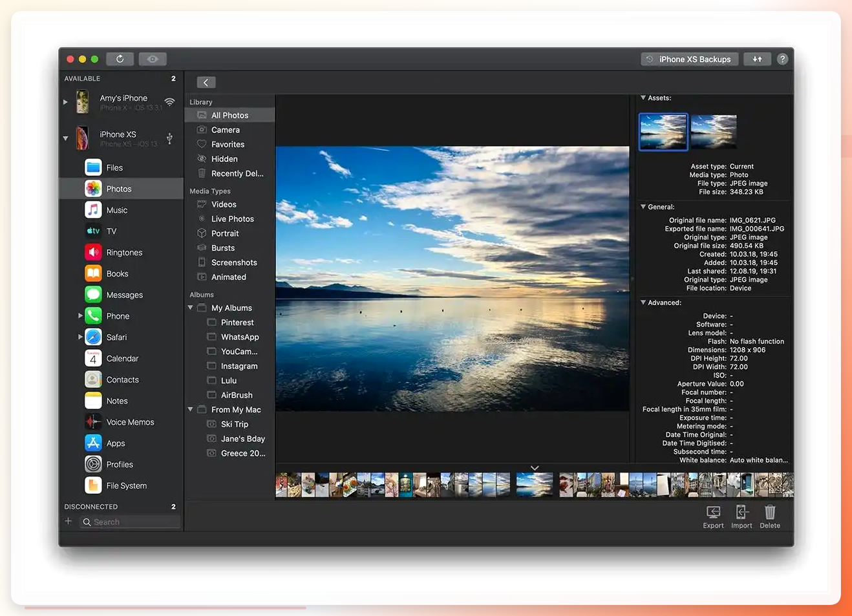Click the highlighted lake thumbnail in filmstrip

point(534,485)
